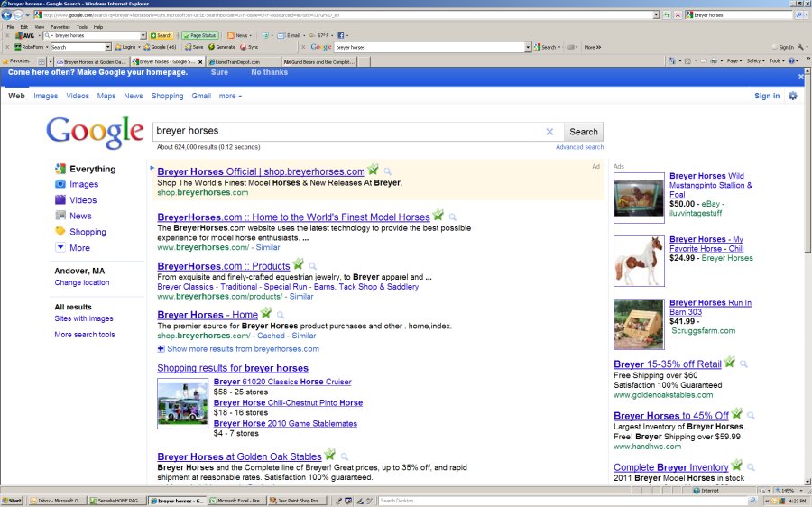The height and width of the screenshot is (507, 812).
Task: Preview BreyerHorses.com Products result magnifier
Action: point(313,266)
